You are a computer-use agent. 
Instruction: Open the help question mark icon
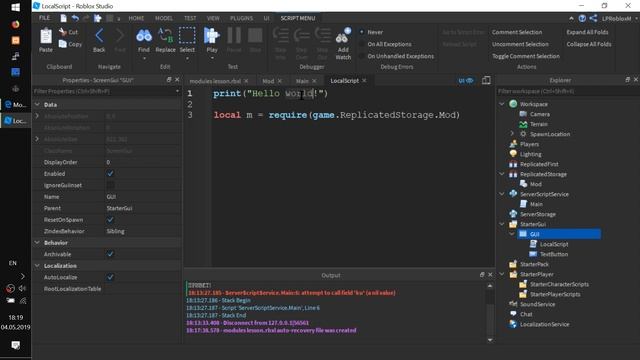[582, 18]
